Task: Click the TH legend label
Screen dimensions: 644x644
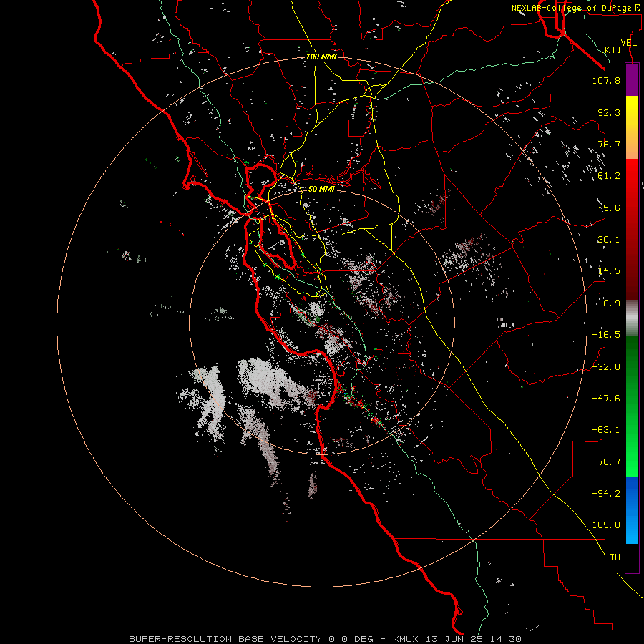Action: click(x=615, y=557)
